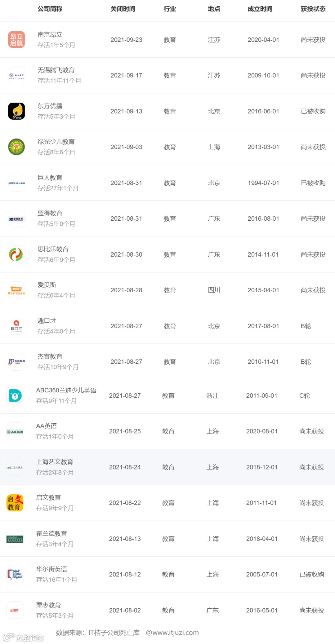Screen dimensions: 335x644
Task: Click closing date 2021-09-23
Action: click(126, 40)
